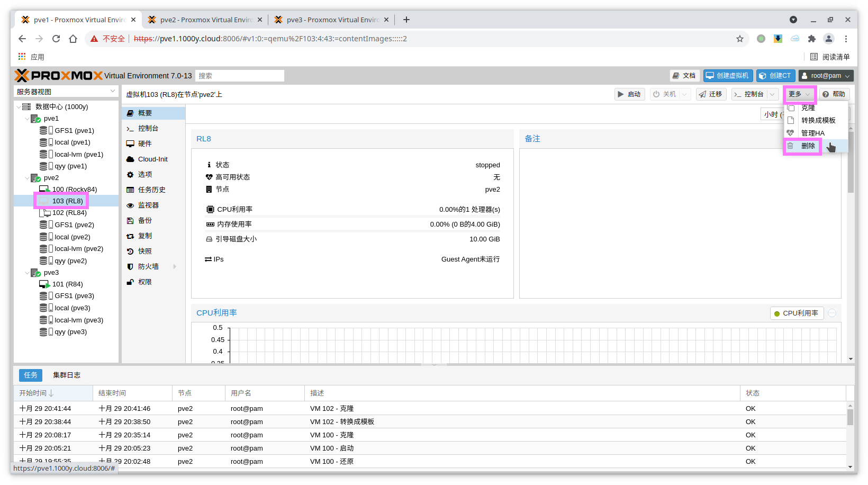
Task: Collapse the pve3 node in tree
Action: click(x=27, y=273)
